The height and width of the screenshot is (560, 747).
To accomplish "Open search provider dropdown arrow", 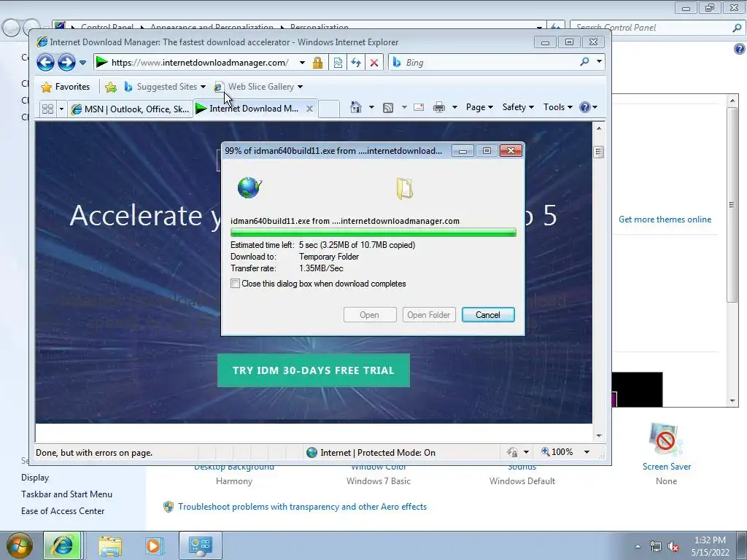I will tap(600, 62).
